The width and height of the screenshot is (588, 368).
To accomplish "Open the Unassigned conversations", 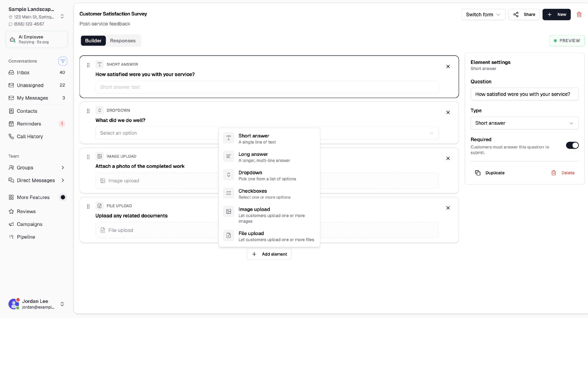I will pyautogui.click(x=36, y=85).
